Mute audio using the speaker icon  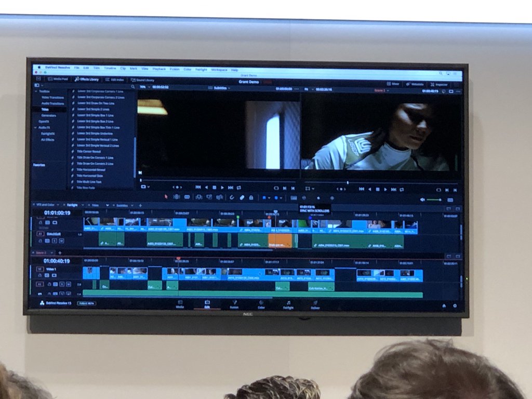click(422, 200)
